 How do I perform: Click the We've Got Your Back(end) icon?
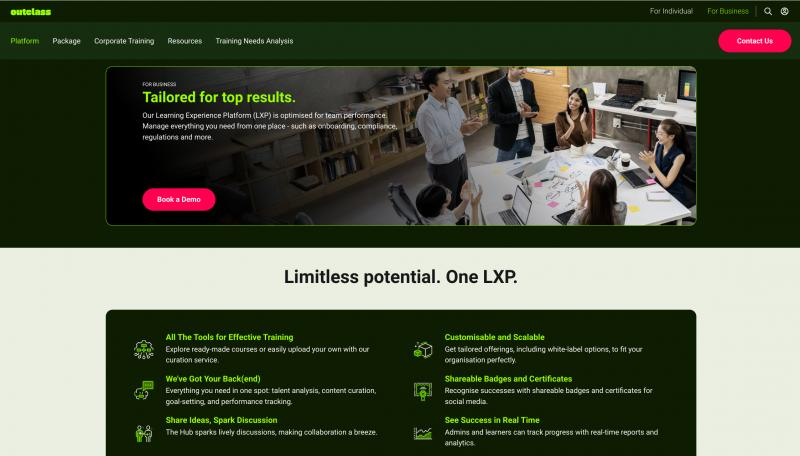(x=144, y=391)
